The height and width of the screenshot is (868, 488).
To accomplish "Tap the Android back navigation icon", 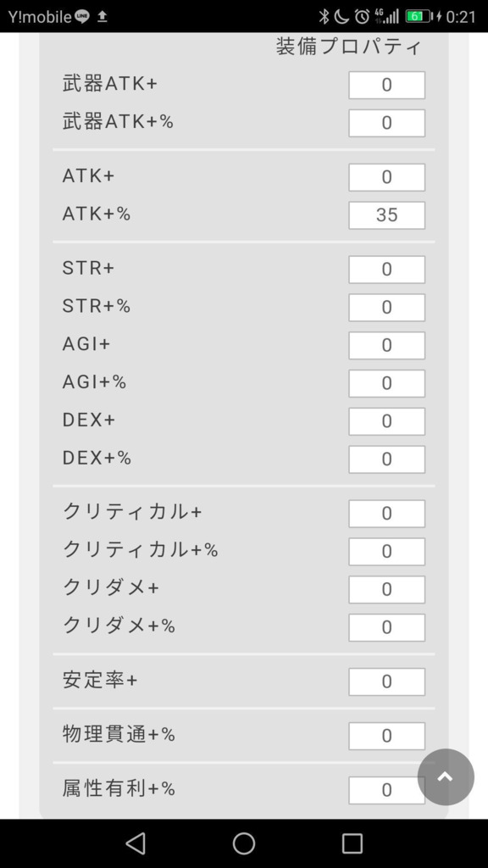I will click(136, 843).
